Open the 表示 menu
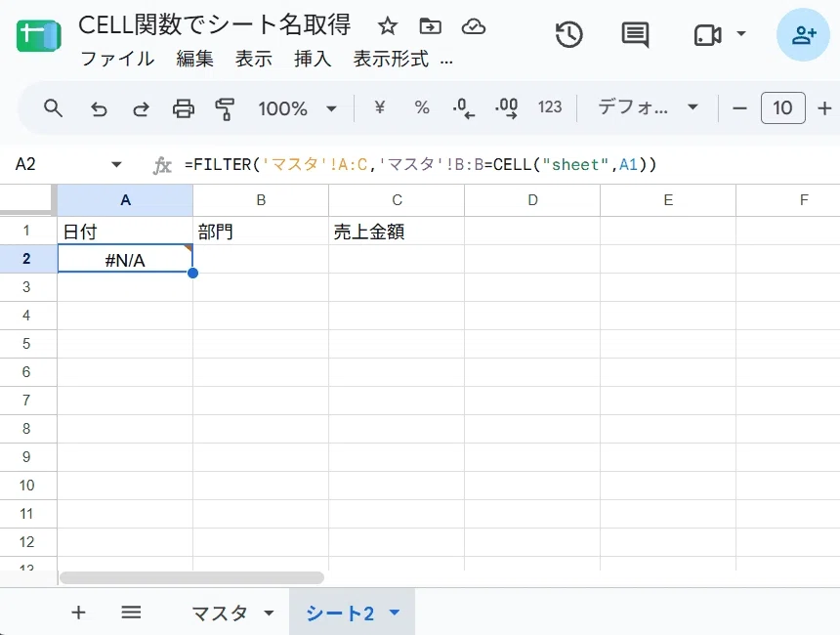The image size is (840, 635). [x=254, y=59]
